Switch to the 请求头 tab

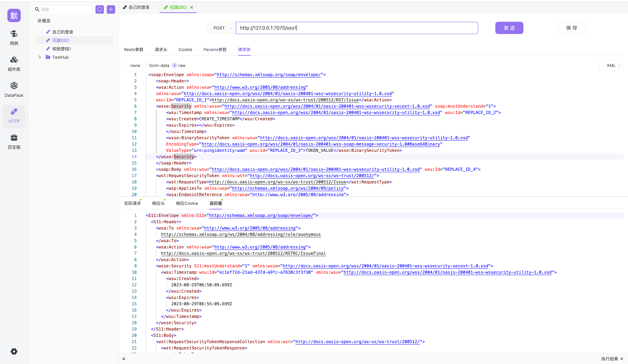click(161, 50)
